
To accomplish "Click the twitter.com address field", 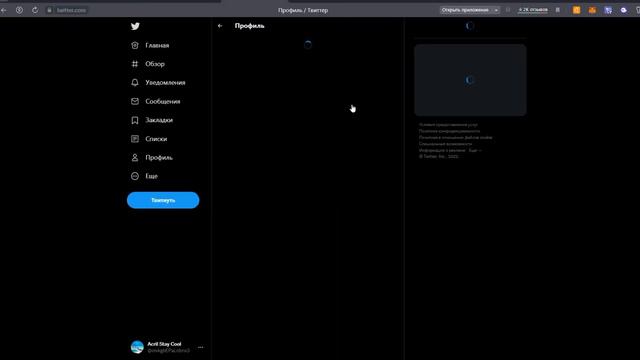I will click(71, 10).
